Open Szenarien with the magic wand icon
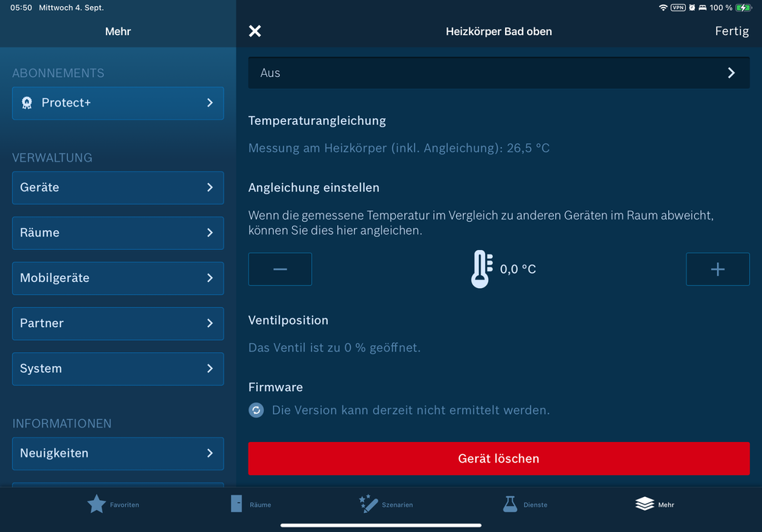The width and height of the screenshot is (762, 532). 368,504
